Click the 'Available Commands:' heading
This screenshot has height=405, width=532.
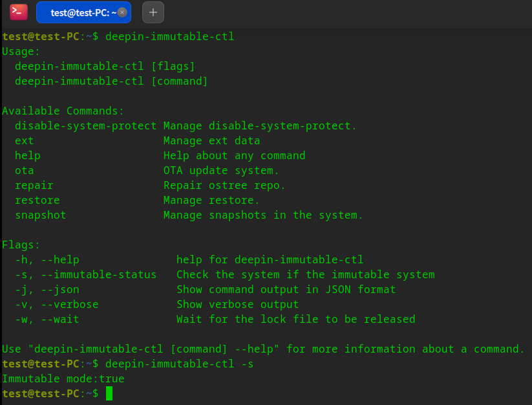tap(63, 111)
